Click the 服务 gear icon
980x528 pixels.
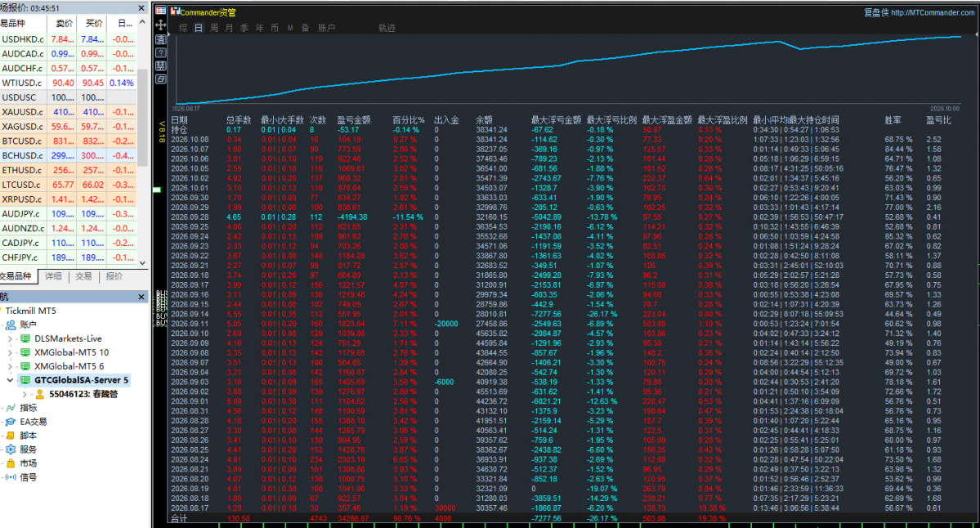click(11, 450)
